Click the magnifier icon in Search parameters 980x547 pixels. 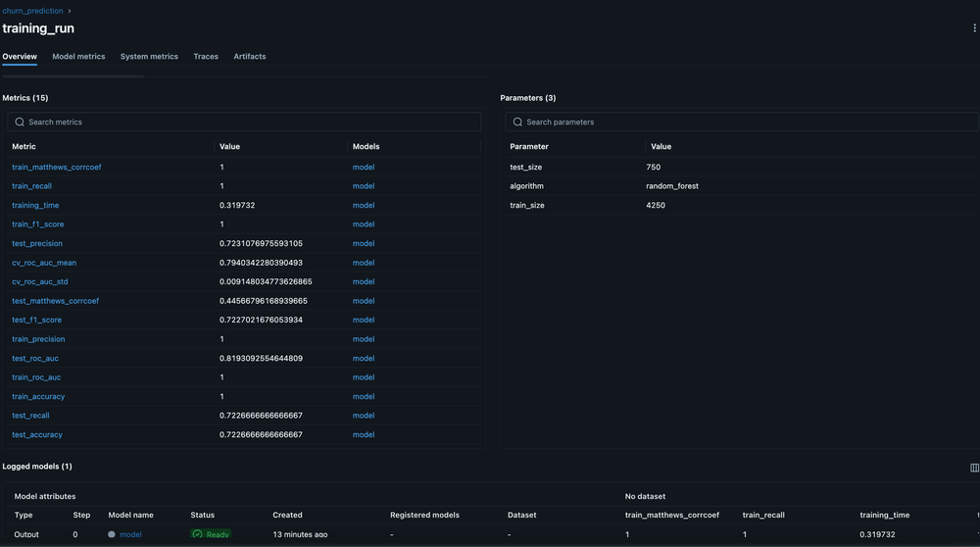(x=517, y=123)
